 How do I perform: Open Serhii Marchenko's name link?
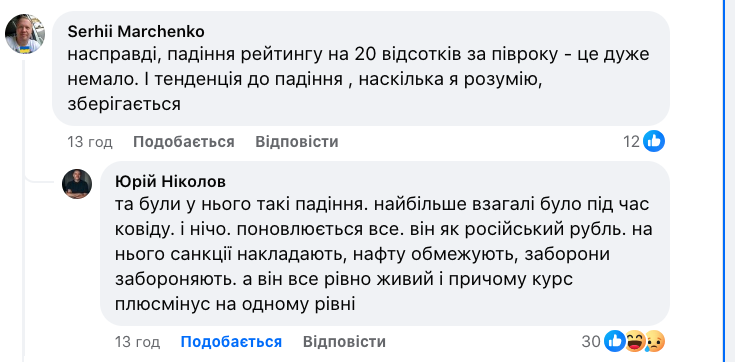pos(136,31)
